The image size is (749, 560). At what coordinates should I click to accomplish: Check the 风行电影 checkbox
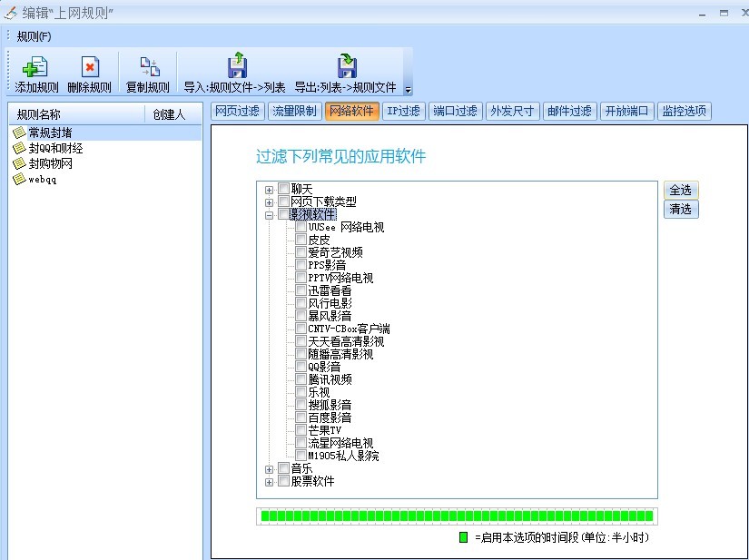301,302
